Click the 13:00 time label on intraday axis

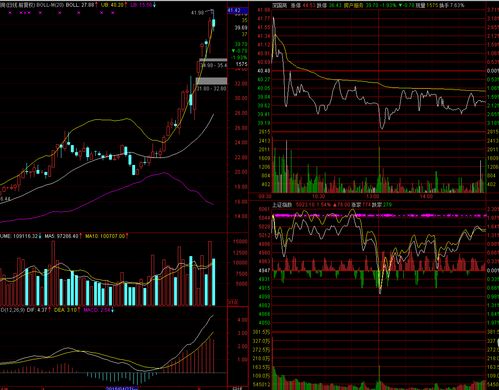[x=372, y=196]
